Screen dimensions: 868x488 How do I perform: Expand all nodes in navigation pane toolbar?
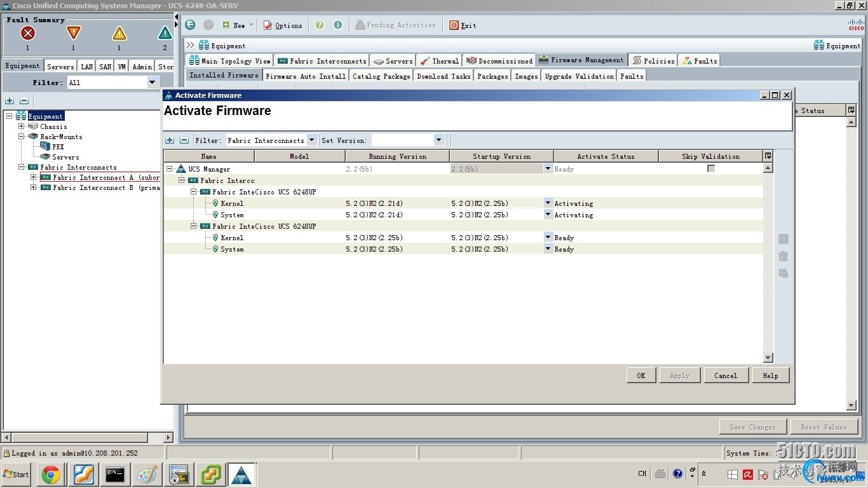pyautogui.click(x=10, y=100)
